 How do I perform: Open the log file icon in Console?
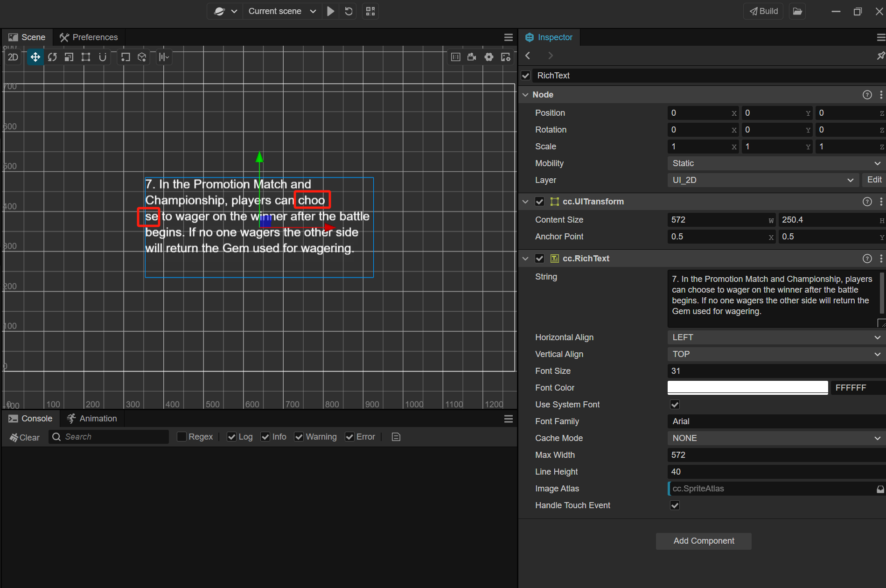(x=396, y=437)
